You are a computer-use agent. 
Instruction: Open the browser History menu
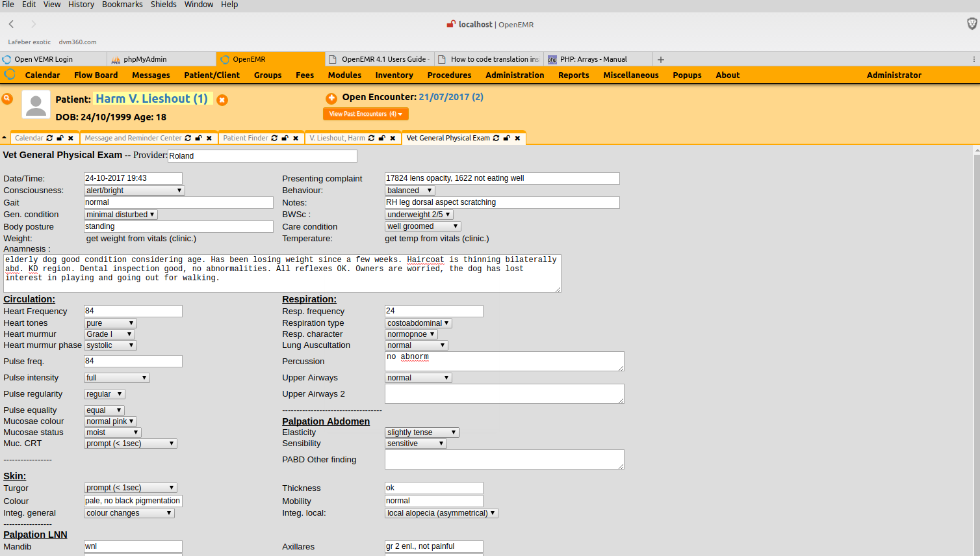(x=81, y=5)
